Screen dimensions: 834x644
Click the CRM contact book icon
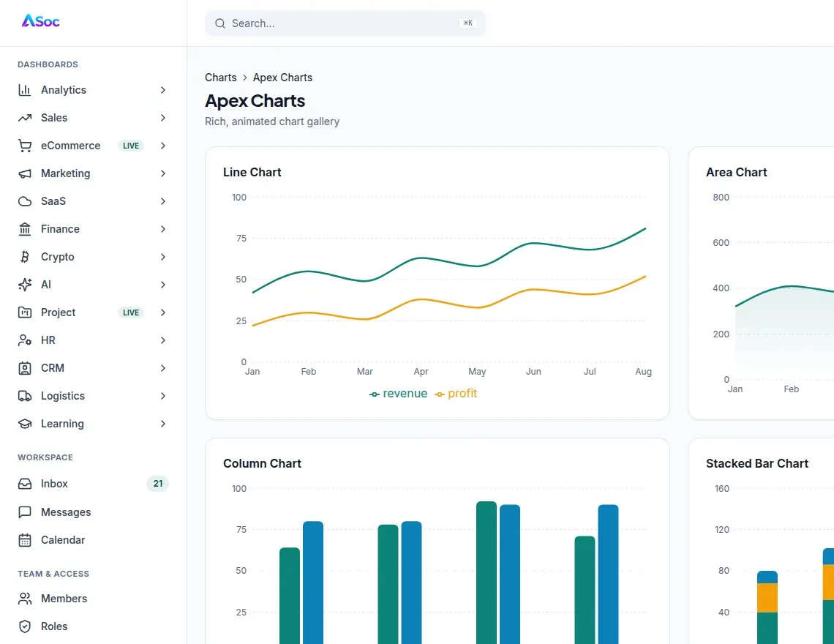tap(24, 368)
